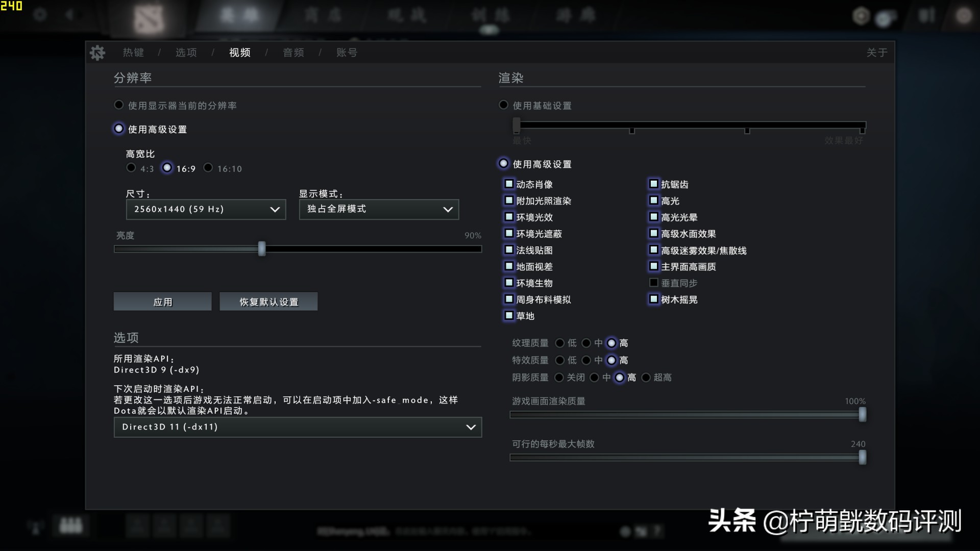Image resolution: width=980 pixels, height=551 pixels.
Task: Open the 2560x1440 resolution dropdown
Action: (206, 209)
